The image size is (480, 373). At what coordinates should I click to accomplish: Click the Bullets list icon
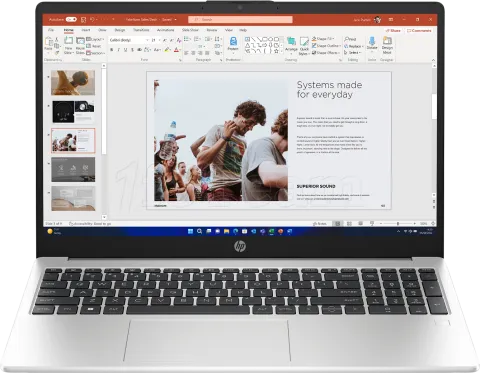click(x=187, y=39)
